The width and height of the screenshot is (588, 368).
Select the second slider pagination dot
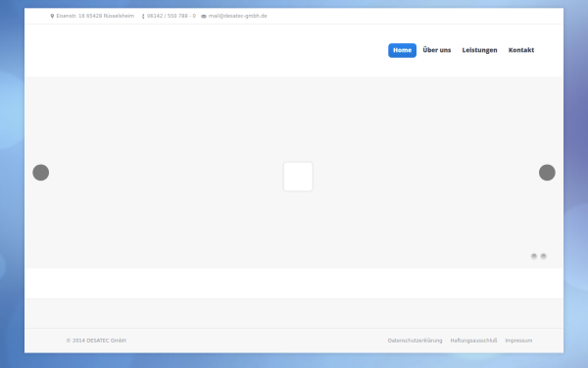tap(543, 256)
